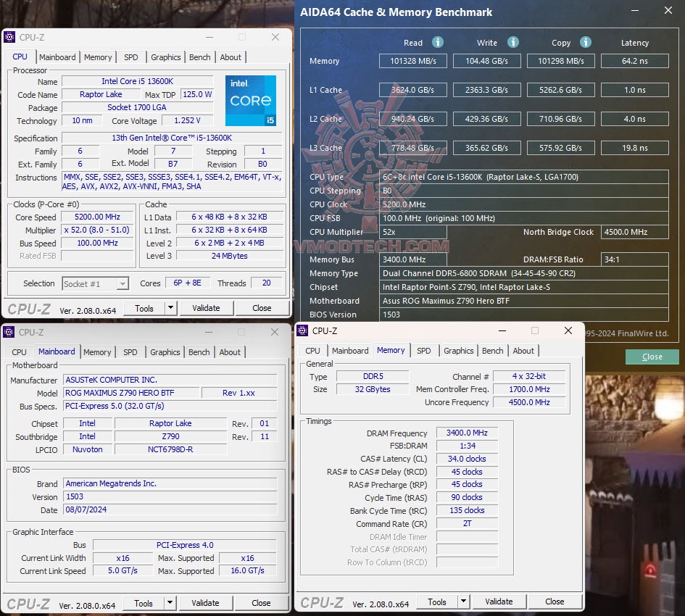Select Bench tab in Memory CPU-Z window

(492, 351)
